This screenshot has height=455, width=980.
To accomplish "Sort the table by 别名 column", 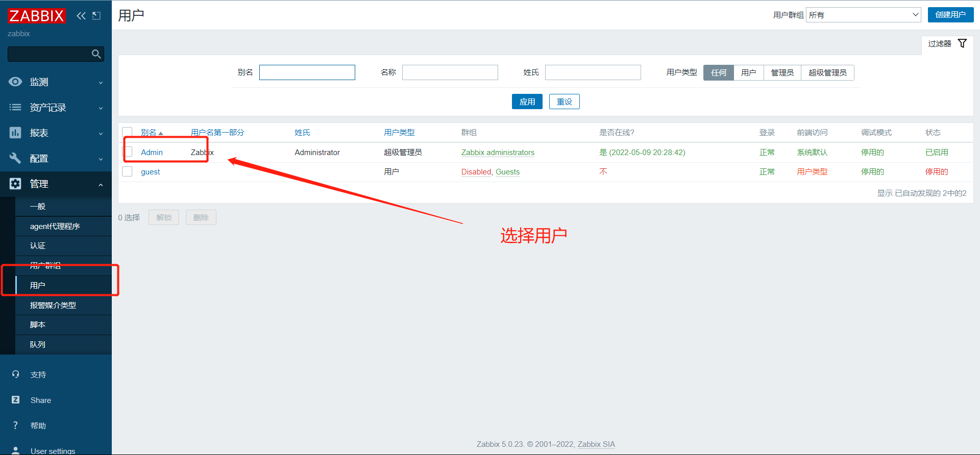I will 152,132.
